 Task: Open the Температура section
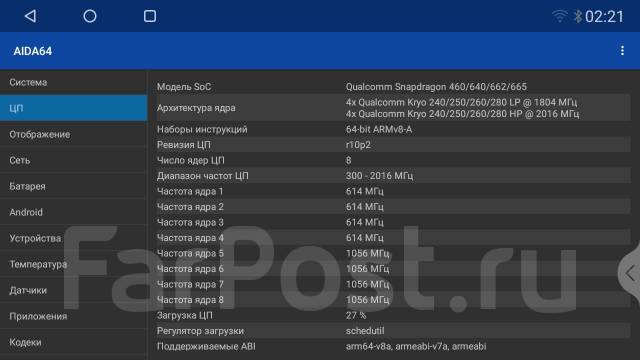click(73, 264)
